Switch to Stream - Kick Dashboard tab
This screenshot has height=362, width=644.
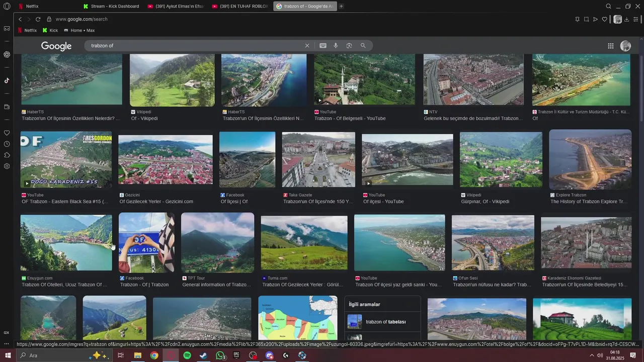coord(111,6)
